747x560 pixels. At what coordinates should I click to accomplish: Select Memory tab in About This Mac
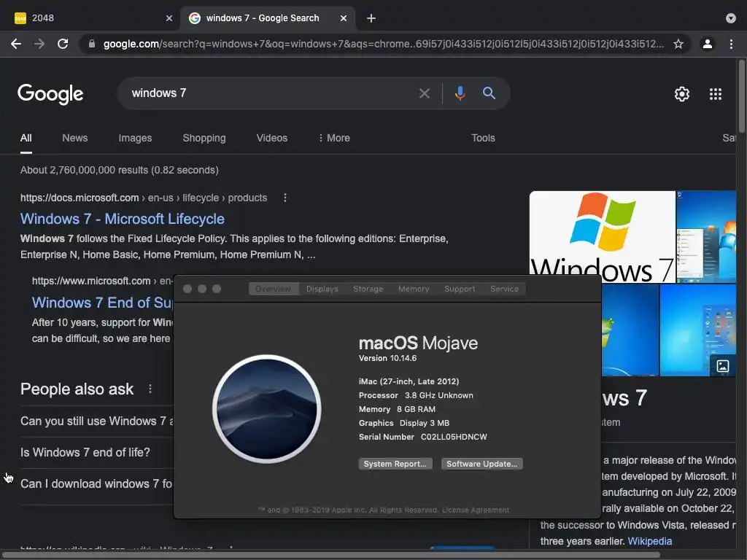pos(414,289)
